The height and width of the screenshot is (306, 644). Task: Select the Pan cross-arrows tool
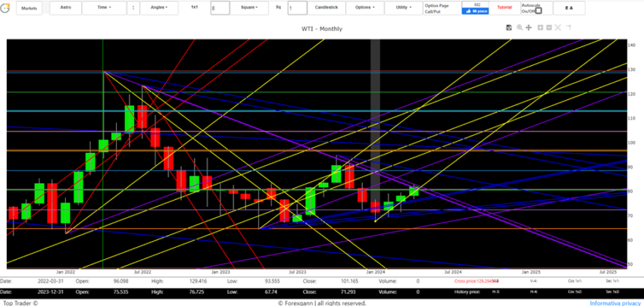tap(529, 27)
